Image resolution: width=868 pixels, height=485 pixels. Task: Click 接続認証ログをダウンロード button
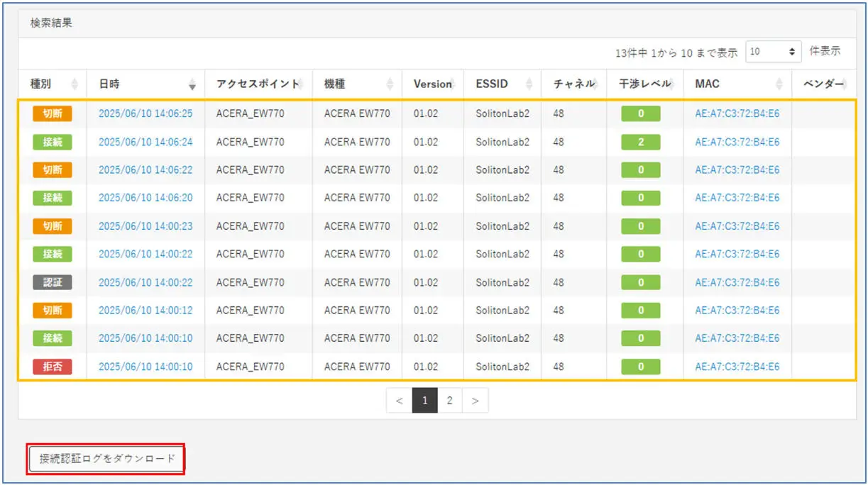[107, 459]
